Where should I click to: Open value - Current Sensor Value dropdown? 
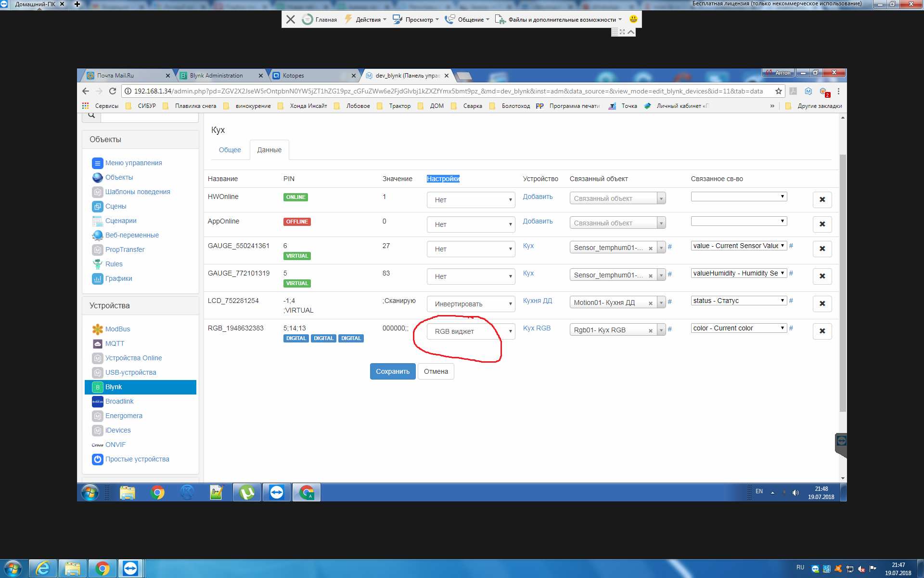click(x=739, y=246)
